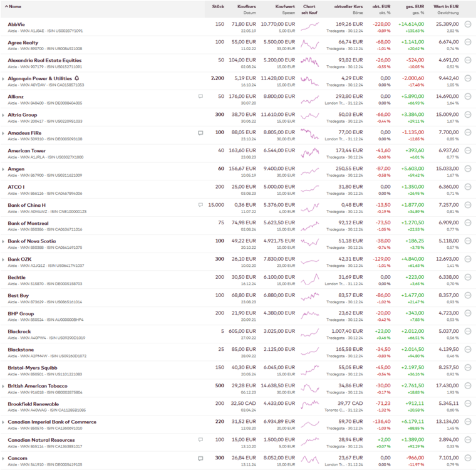476x470 pixels.
Task: Open the ATCO I row options icon
Action: 468,187
